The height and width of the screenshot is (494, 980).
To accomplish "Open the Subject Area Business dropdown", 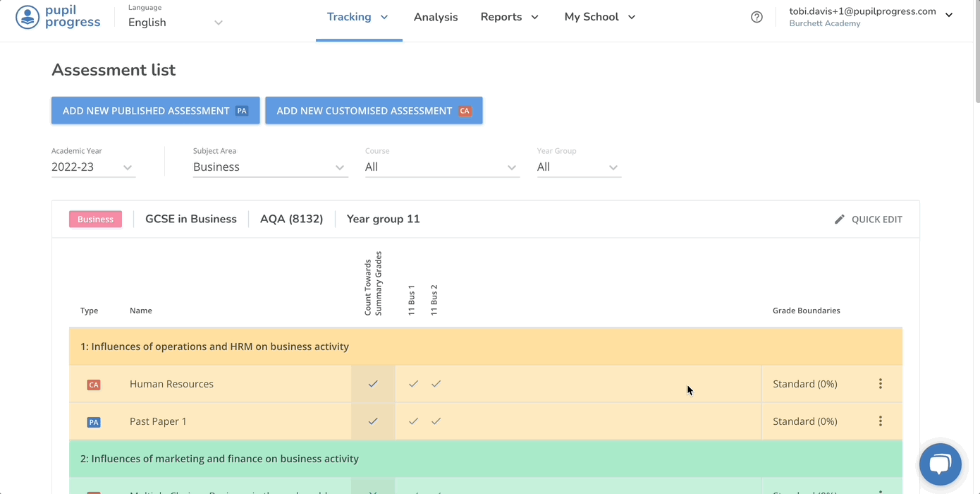I will click(270, 167).
